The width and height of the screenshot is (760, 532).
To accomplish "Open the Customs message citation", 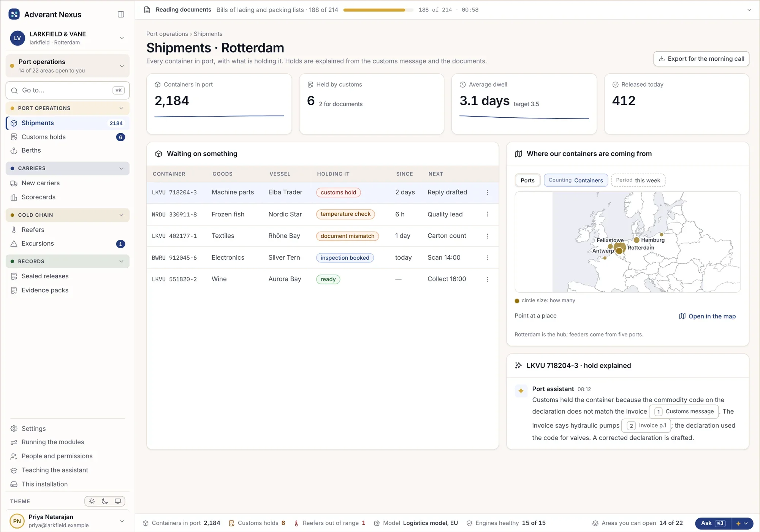I will point(684,412).
